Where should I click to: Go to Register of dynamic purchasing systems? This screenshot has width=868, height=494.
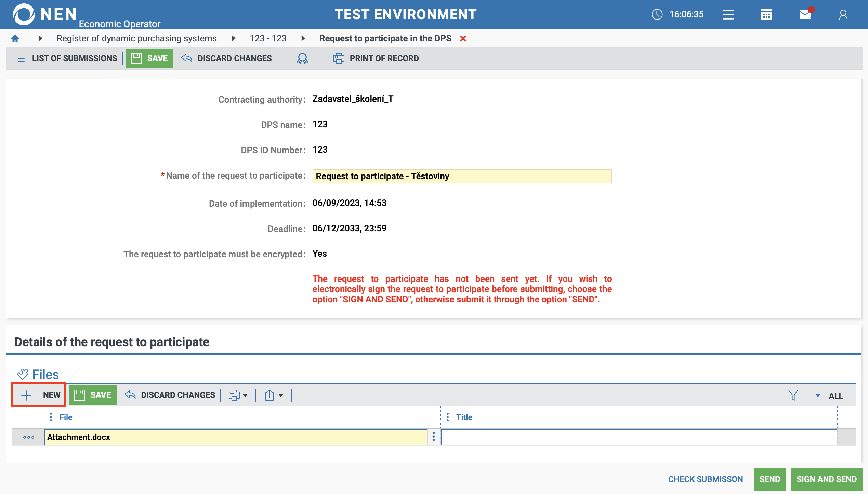point(136,38)
